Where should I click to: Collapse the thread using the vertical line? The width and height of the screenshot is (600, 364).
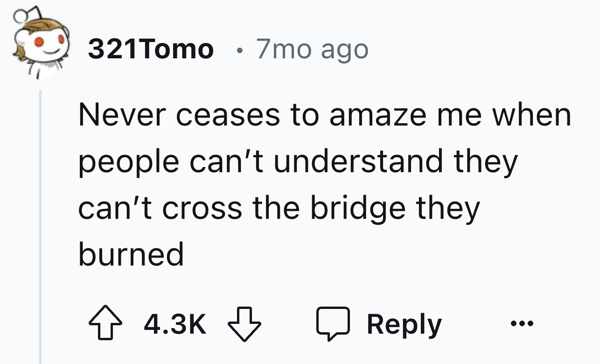(x=41, y=224)
